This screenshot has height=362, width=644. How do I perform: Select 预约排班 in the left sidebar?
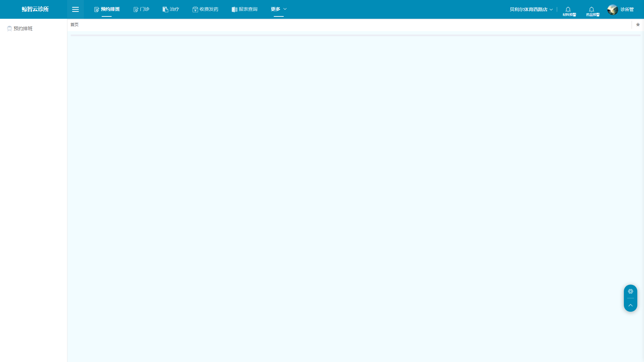20,28
